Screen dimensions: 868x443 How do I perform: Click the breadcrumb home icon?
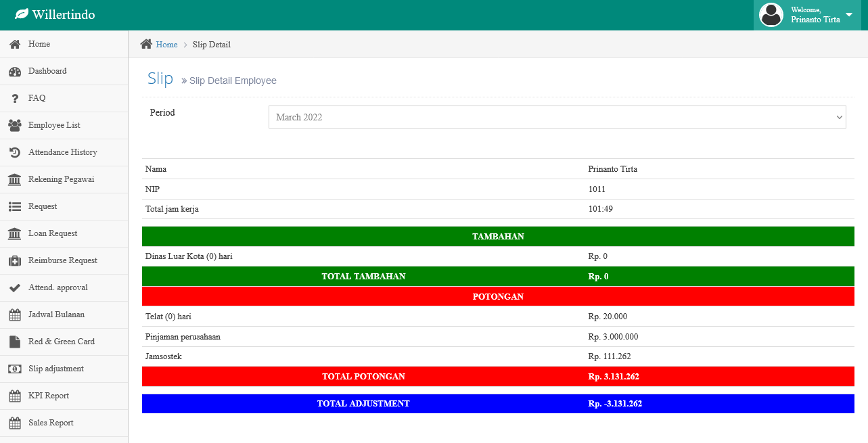[x=146, y=44]
